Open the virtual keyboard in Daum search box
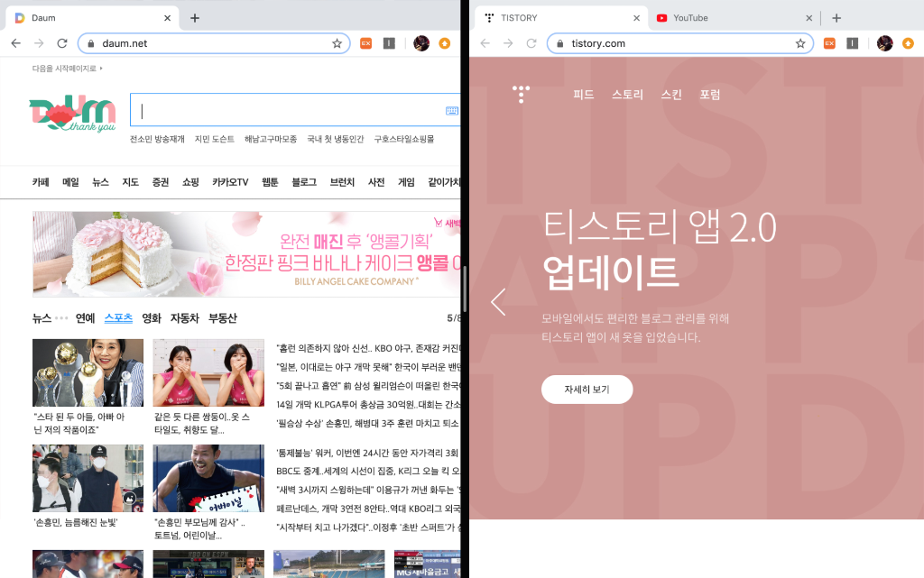The height and width of the screenshot is (578, 924). click(x=452, y=110)
